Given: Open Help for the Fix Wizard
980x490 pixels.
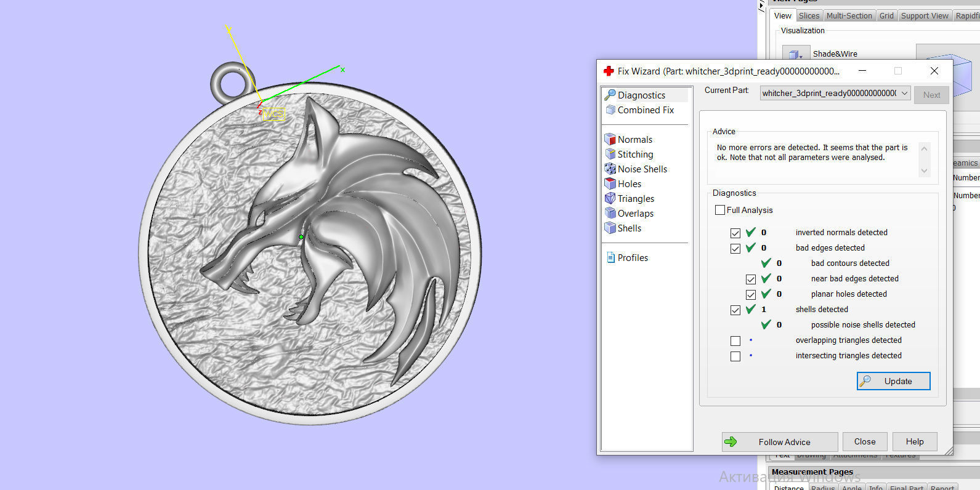Looking at the screenshot, I should [915, 441].
